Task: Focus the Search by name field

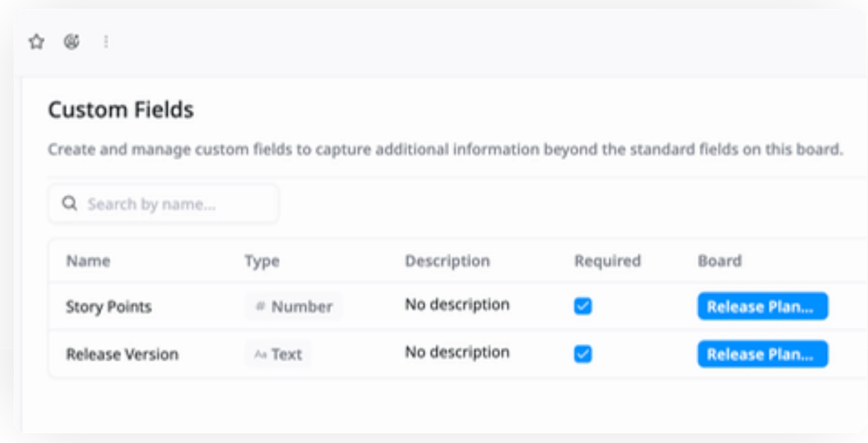Action: 163,203
